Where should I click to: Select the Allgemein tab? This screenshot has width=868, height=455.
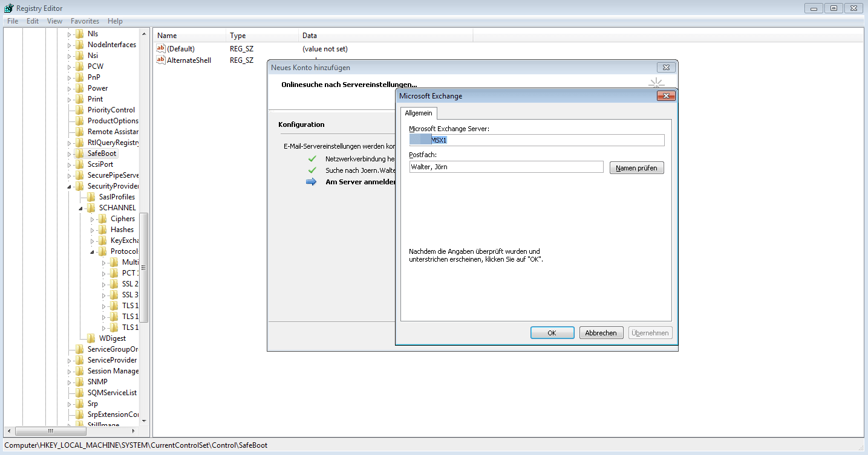(x=419, y=114)
